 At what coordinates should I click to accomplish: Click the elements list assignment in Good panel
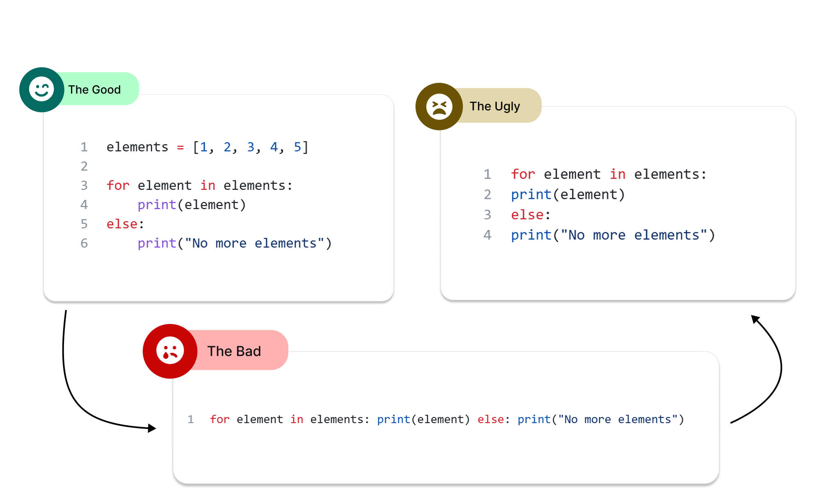coord(207,147)
